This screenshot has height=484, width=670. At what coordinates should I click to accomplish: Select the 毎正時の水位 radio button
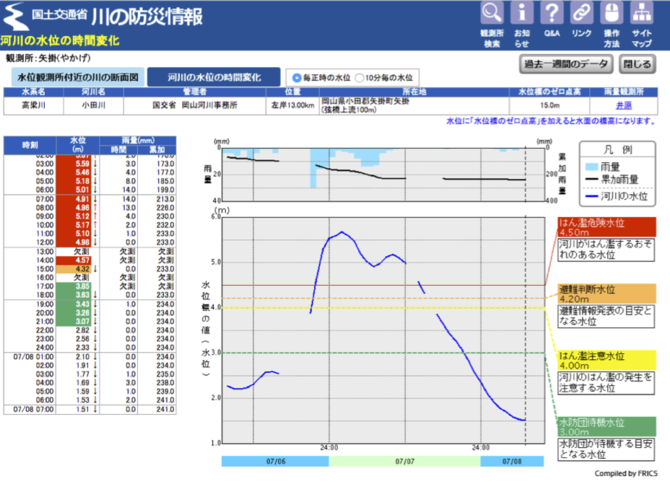coord(296,77)
